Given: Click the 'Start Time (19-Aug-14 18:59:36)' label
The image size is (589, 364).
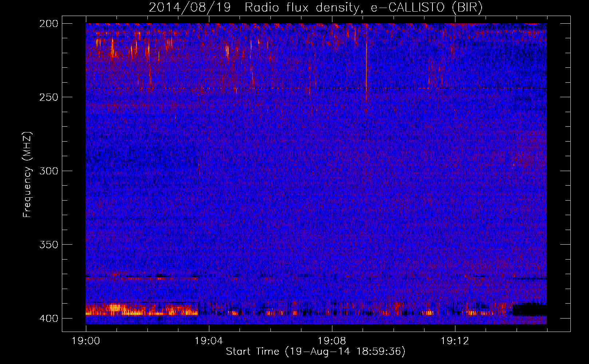Looking at the screenshot, I should pyautogui.click(x=316, y=352).
